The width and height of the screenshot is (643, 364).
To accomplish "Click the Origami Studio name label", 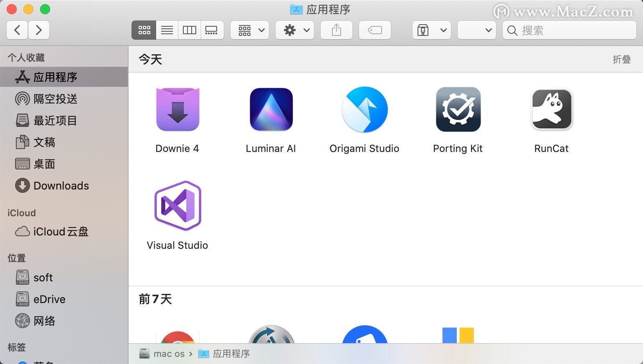I will 365,149.
